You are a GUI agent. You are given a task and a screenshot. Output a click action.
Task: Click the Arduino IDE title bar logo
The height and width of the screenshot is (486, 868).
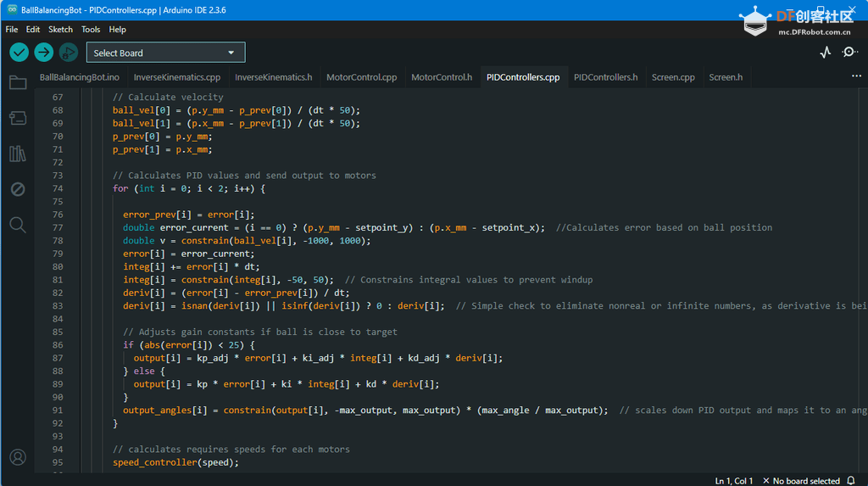(x=12, y=10)
